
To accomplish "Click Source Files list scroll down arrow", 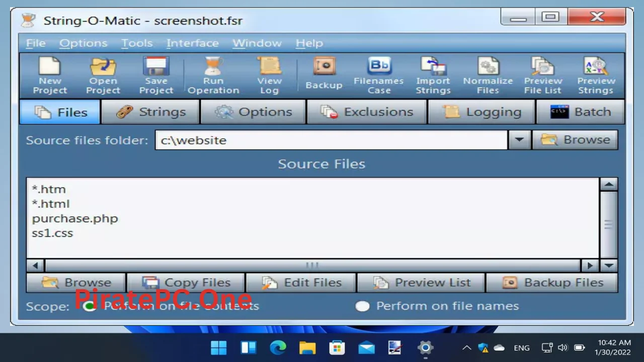I will [x=609, y=265].
